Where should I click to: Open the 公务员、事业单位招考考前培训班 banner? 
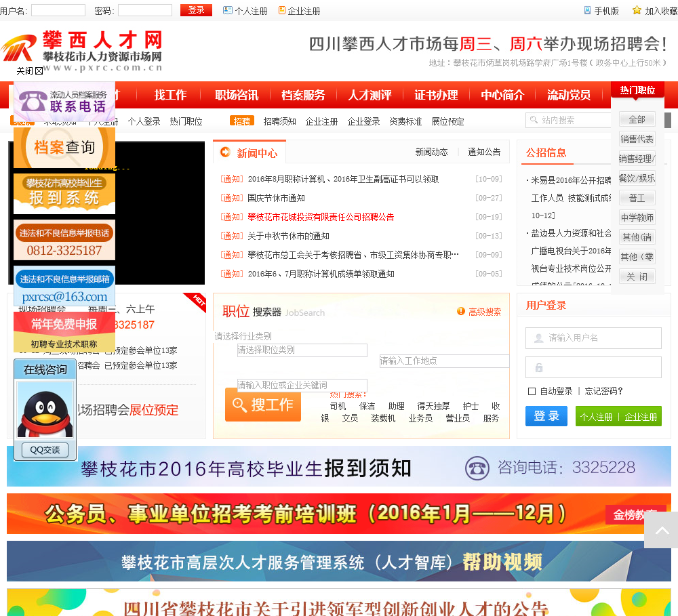point(338,514)
